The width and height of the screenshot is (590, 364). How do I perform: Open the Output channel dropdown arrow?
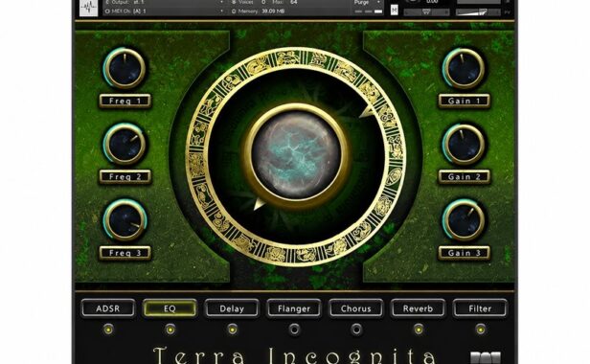(221, 2)
